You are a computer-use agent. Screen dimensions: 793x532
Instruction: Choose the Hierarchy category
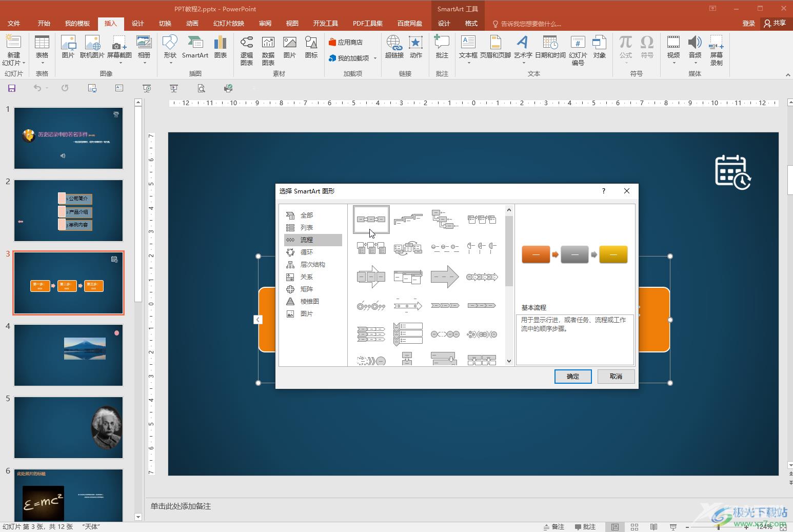coord(313,264)
